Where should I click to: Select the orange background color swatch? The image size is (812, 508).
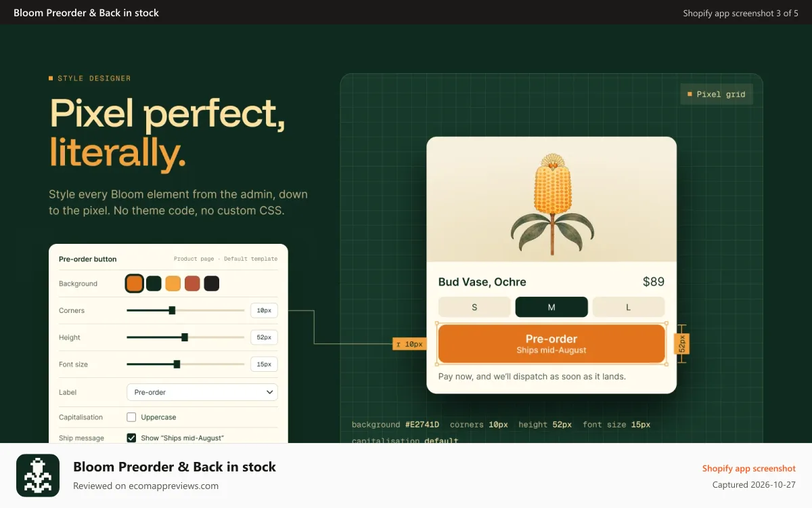(x=135, y=283)
